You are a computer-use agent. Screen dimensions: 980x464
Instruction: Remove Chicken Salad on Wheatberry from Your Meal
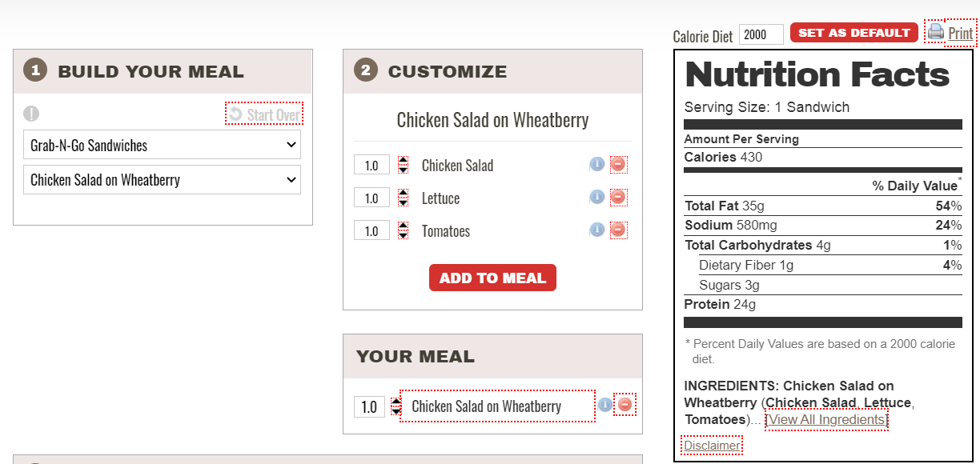(x=624, y=405)
